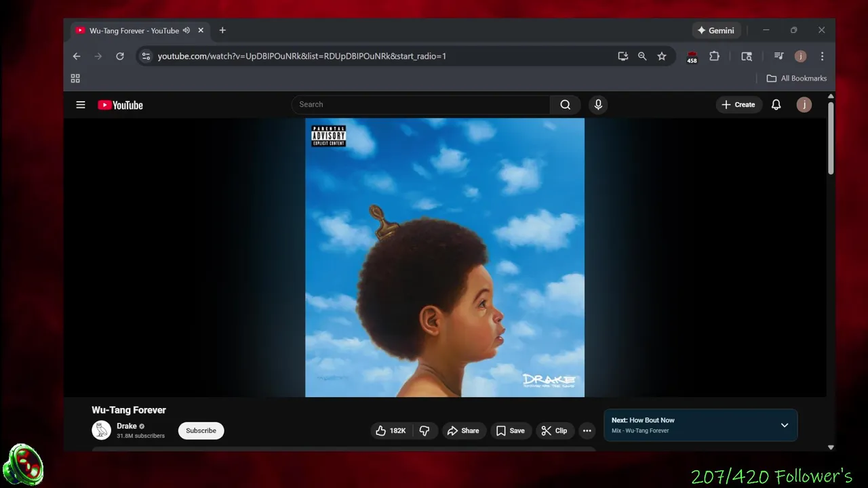Open the YouTube account avatar menu

pos(804,104)
